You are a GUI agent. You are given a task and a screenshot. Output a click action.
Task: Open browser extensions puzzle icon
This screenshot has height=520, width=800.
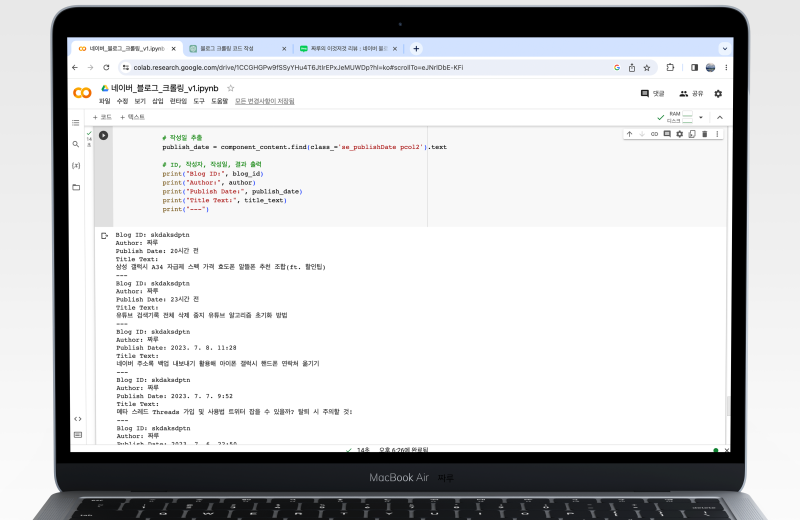click(x=670, y=67)
